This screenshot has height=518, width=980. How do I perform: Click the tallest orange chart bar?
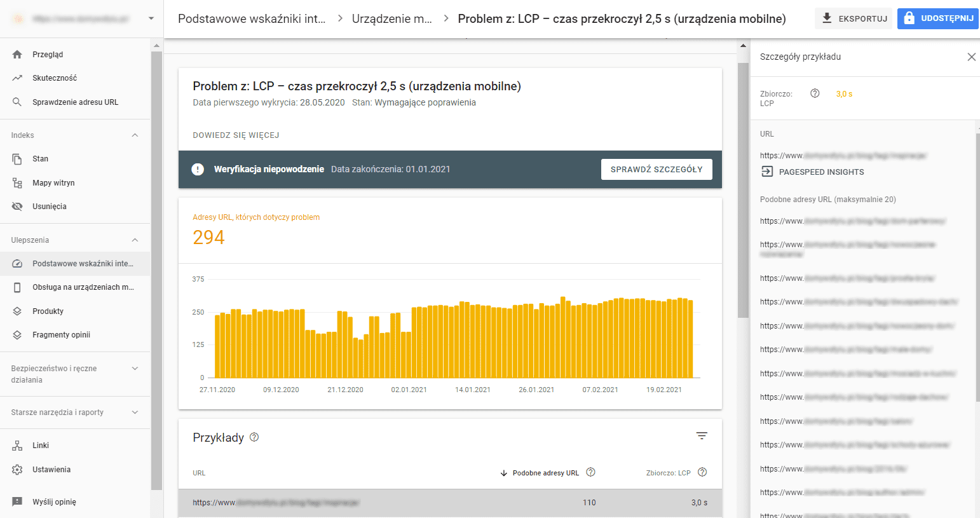pyautogui.click(x=563, y=337)
